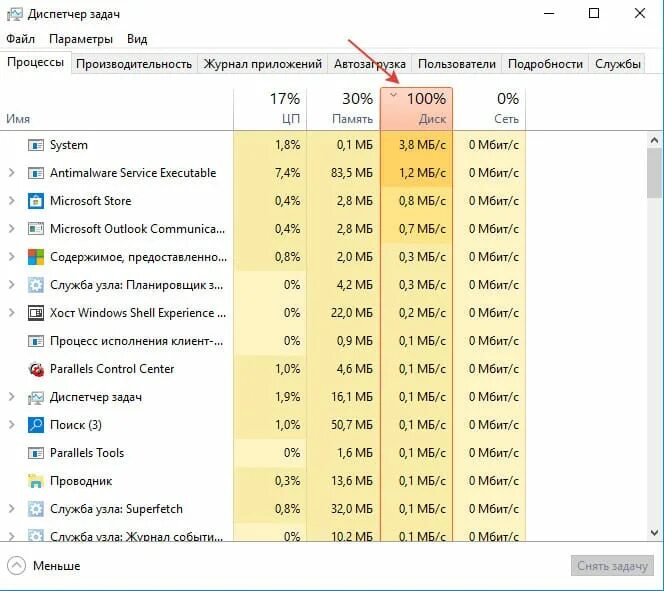Open the Службы tab
Screen dimensions: 664x591
pyautogui.click(x=617, y=64)
